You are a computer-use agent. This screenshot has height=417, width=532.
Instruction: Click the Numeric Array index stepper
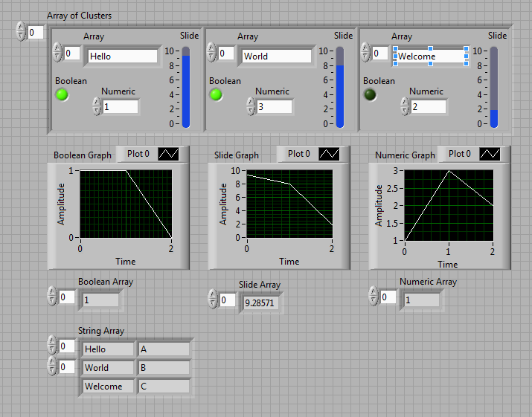(x=374, y=296)
